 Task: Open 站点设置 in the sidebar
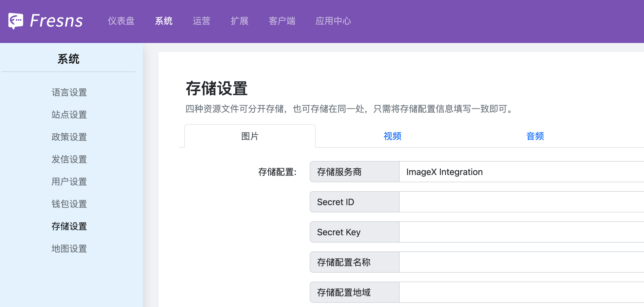point(69,115)
